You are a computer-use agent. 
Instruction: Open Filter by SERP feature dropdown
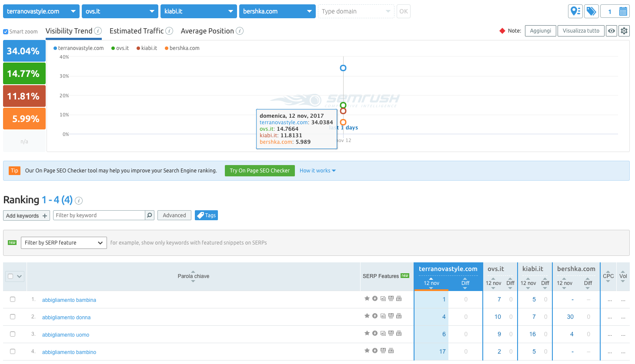64,243
